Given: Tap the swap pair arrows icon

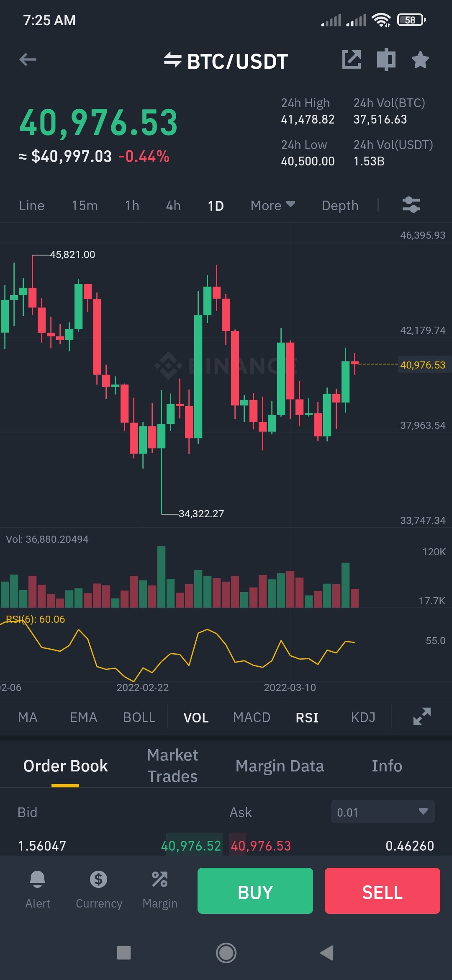Looking at the screenshot, I should (x=172, y=60).
